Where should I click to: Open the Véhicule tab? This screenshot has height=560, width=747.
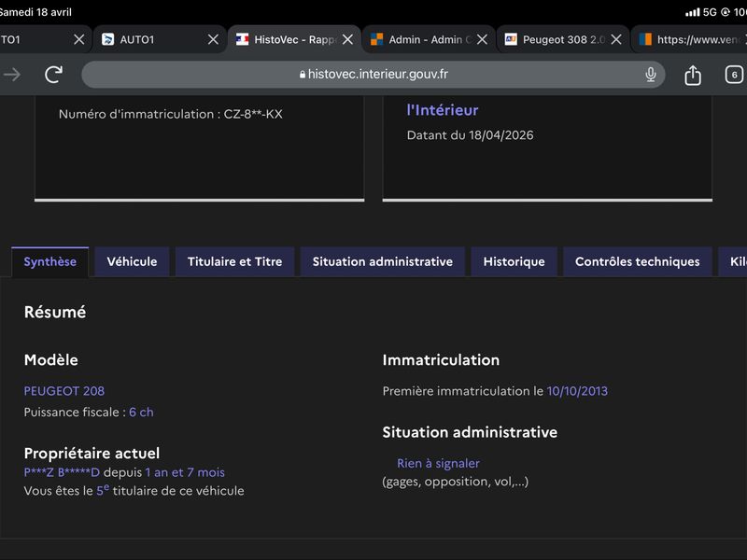[x=132, y=261]
